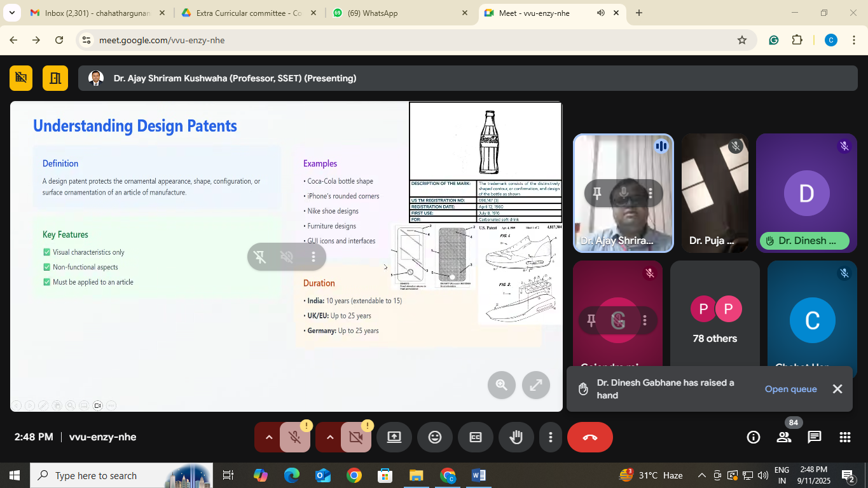The width and height of the screenshot is (868, 488).
Task: Show the people list with 84 participants
Action: click(784, 437)
